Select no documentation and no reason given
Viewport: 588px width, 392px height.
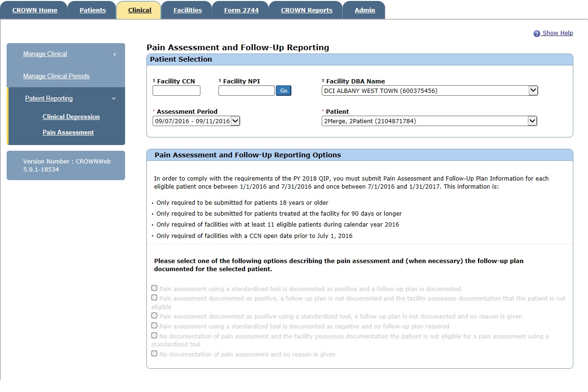click(154, 354)
